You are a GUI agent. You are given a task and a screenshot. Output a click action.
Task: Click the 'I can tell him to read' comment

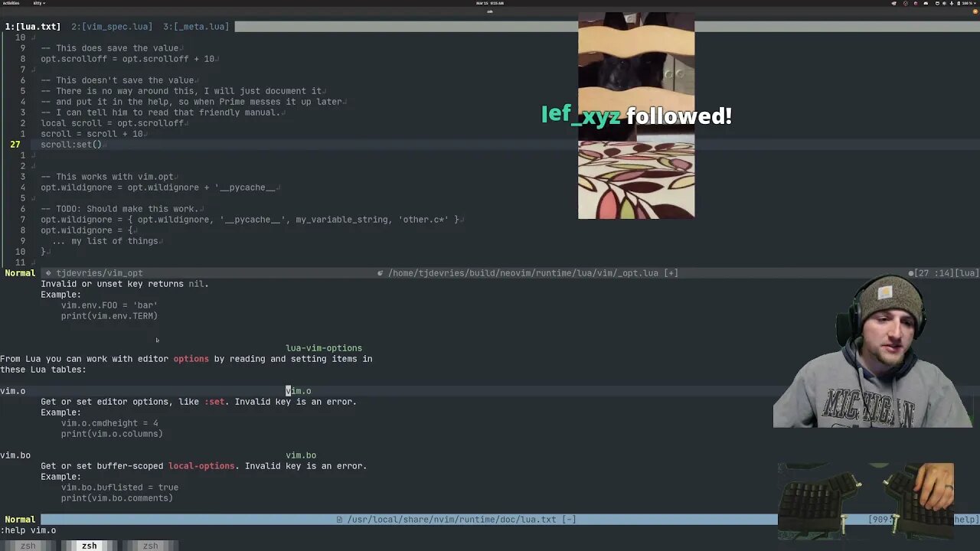pyautogui.click(x=161, y=112)
